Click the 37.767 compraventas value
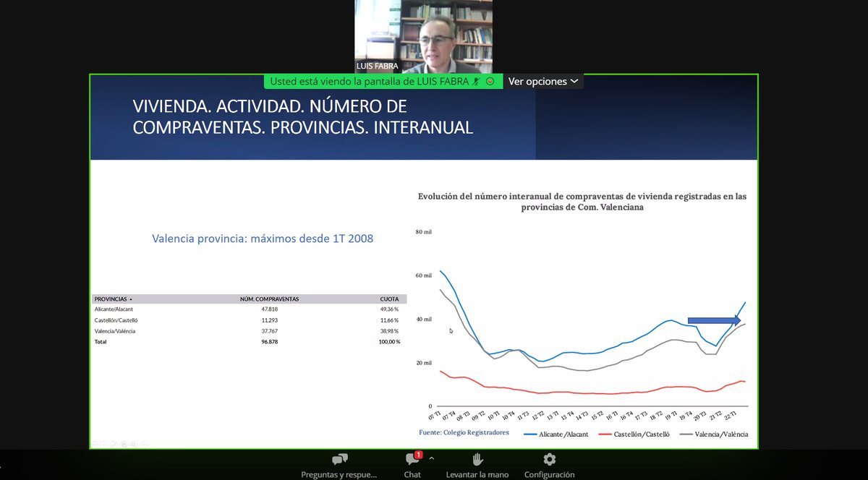Screen dimensions: 868x480 268,330
